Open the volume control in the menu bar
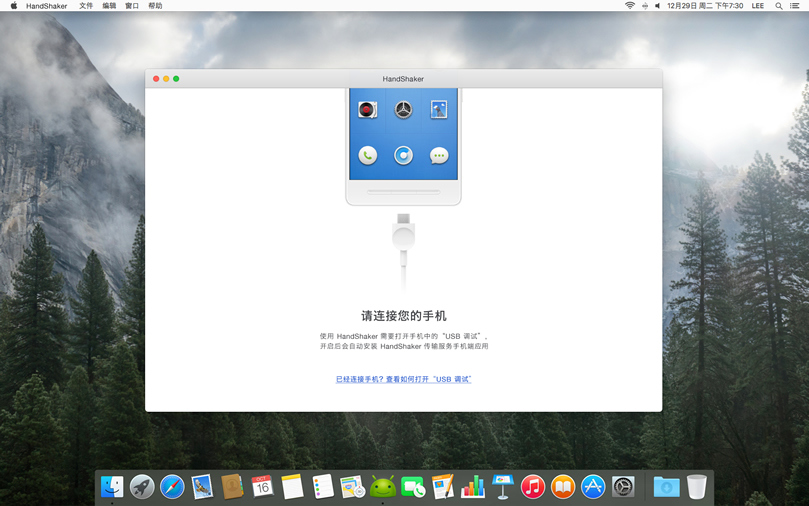809x506 pixels. pos(657,6)
